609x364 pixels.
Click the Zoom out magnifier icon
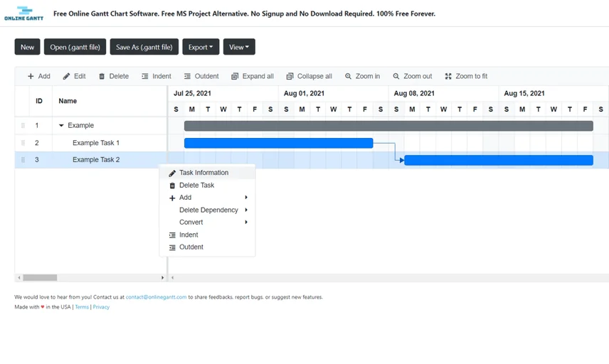click(x=396, y=76)
